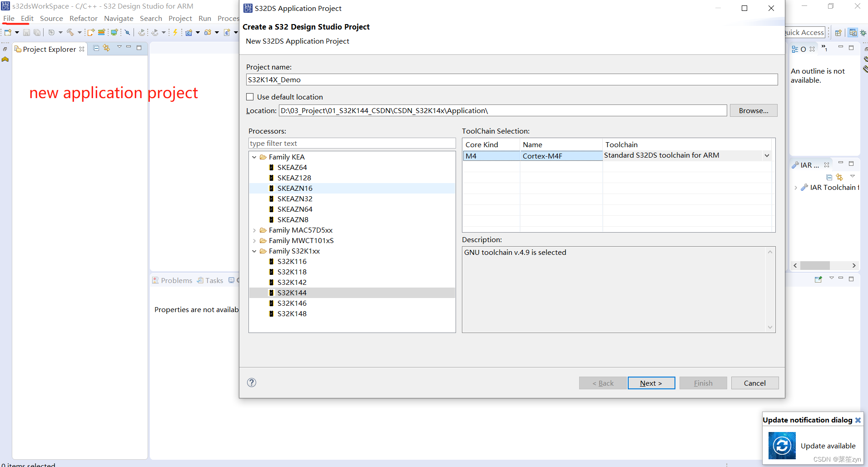Click the New C/C++ Project icon

[x=189, y=32]
